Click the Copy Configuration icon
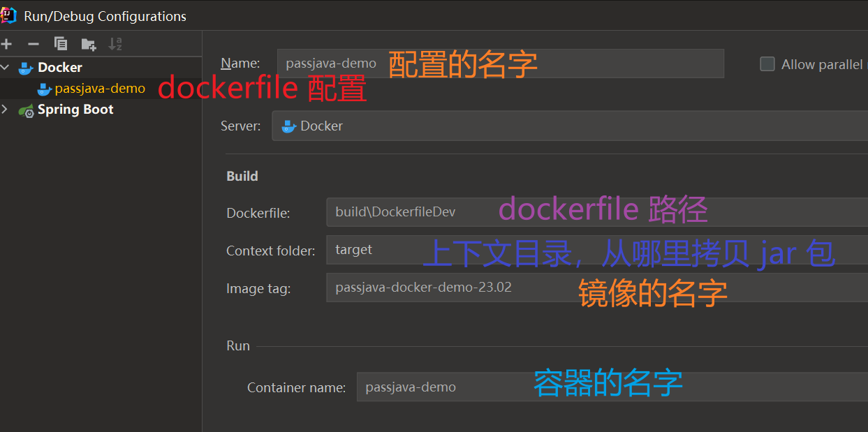The height and width of the screenshot is (432, 868). click(61, 44)
